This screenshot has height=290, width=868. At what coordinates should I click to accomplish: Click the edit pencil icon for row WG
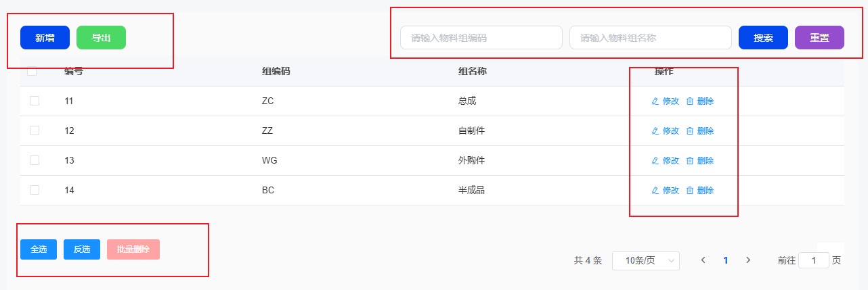pos(655,161)
